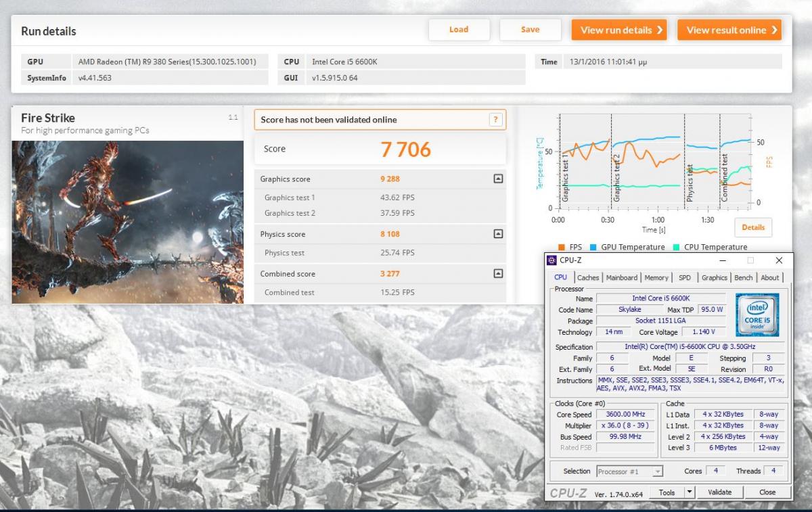Click the orange FPS legend swatch

(x=562, y=248)
